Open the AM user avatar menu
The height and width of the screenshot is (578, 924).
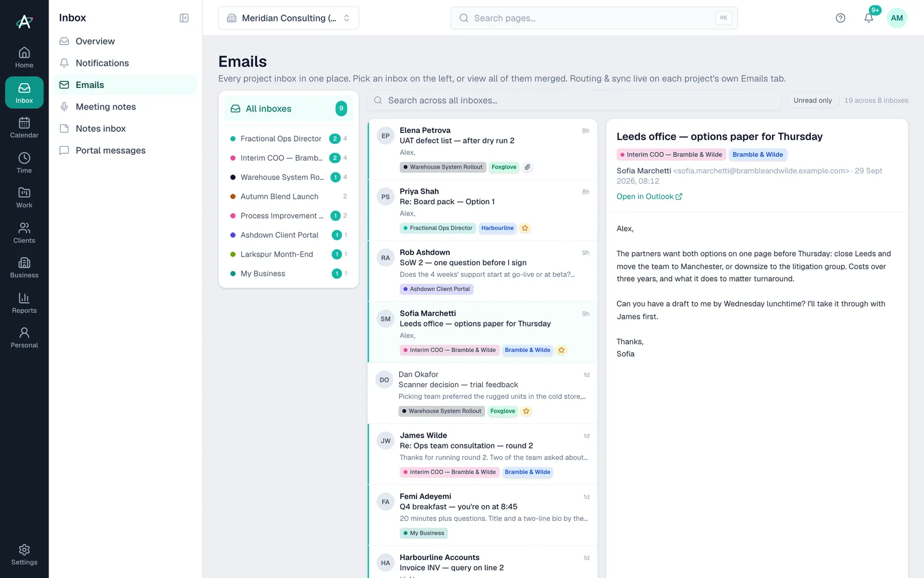pos(897,18)
